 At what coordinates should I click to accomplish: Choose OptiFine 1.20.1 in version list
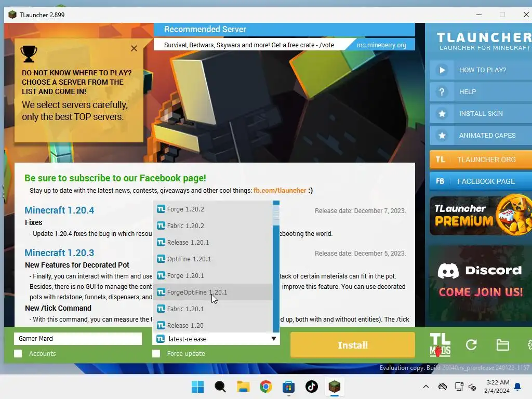tap(212, 259)
